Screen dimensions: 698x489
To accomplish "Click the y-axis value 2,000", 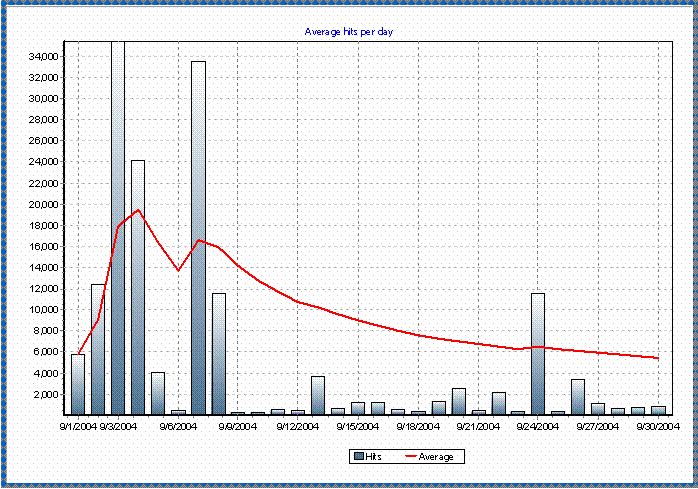I will (46, 395).
